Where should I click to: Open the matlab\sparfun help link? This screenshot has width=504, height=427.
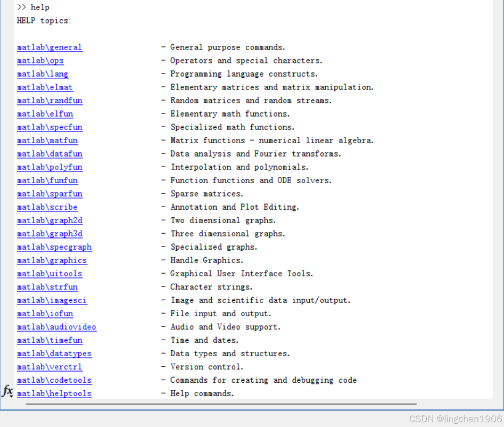coord(49,194)
